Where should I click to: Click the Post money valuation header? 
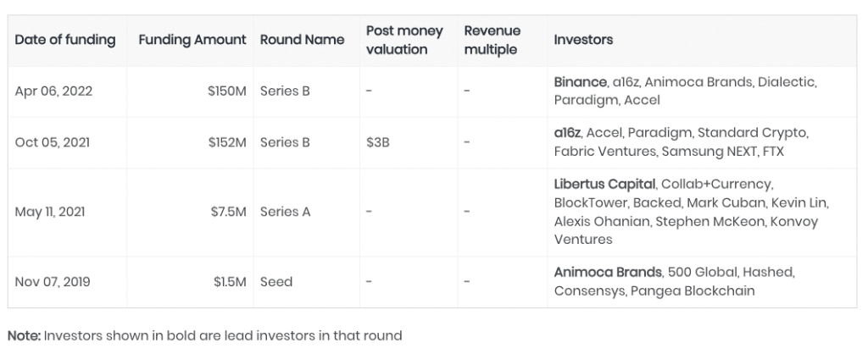pyautogui.click(x=404, y=40)
